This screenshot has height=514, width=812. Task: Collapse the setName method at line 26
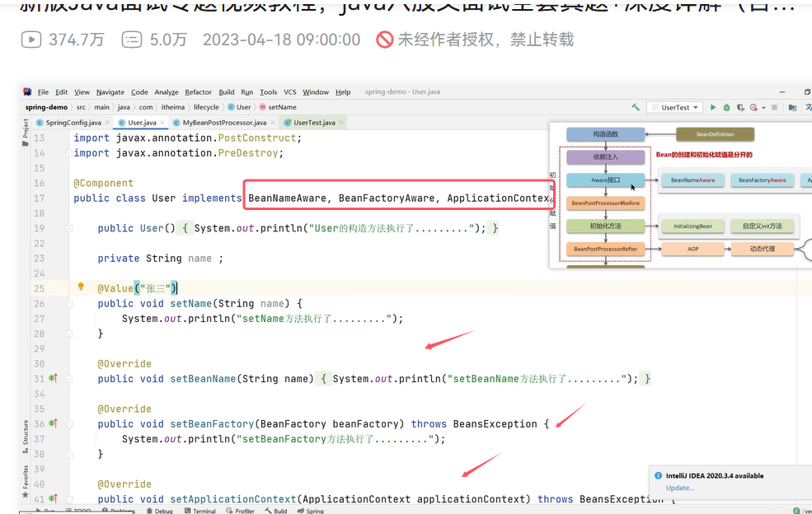[69, 303]
